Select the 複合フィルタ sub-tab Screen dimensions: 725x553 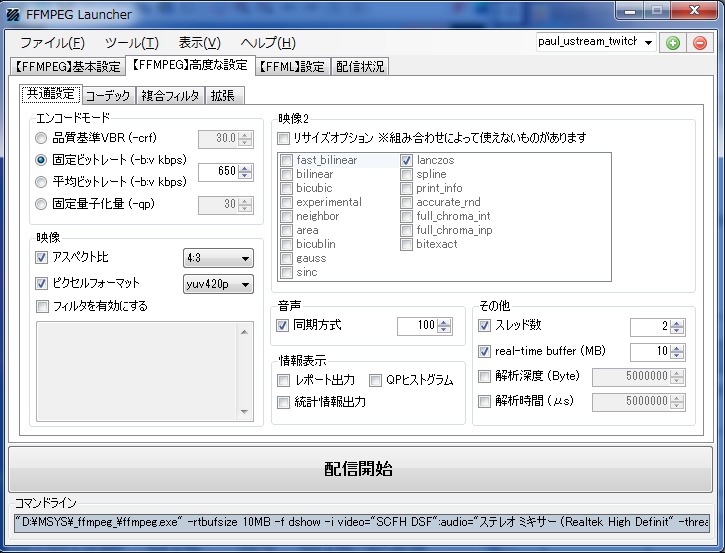(x=170, y=96)
